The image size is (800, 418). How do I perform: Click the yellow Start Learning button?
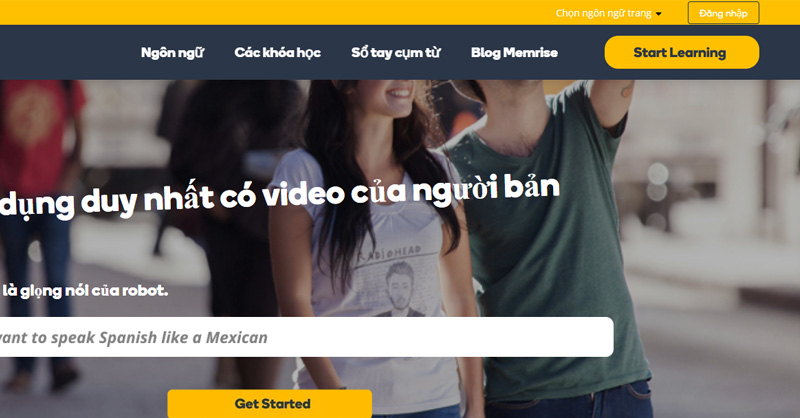[681, 52]
